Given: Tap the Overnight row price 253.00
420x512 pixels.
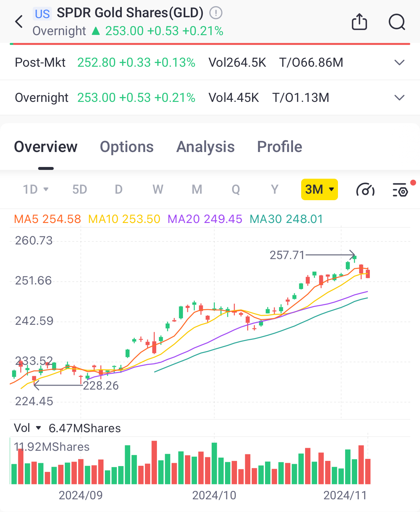Looking at the screenshot, I should click(96, 98).
